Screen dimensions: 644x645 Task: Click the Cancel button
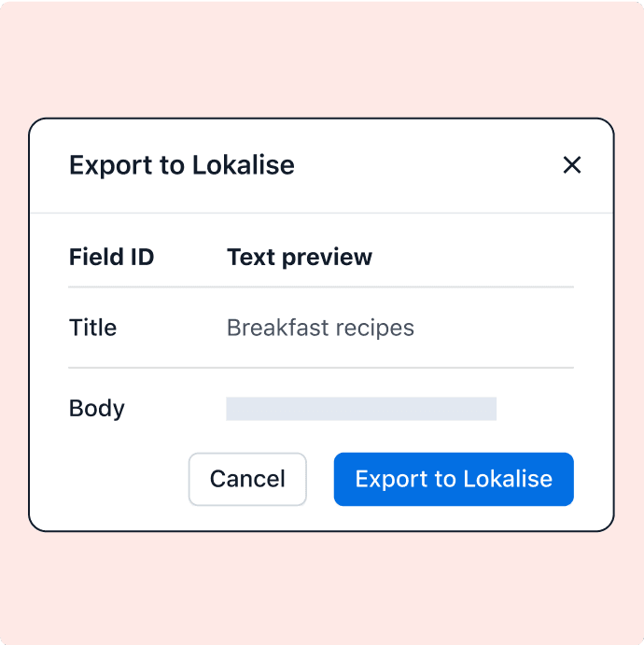(x=247, y=479)
